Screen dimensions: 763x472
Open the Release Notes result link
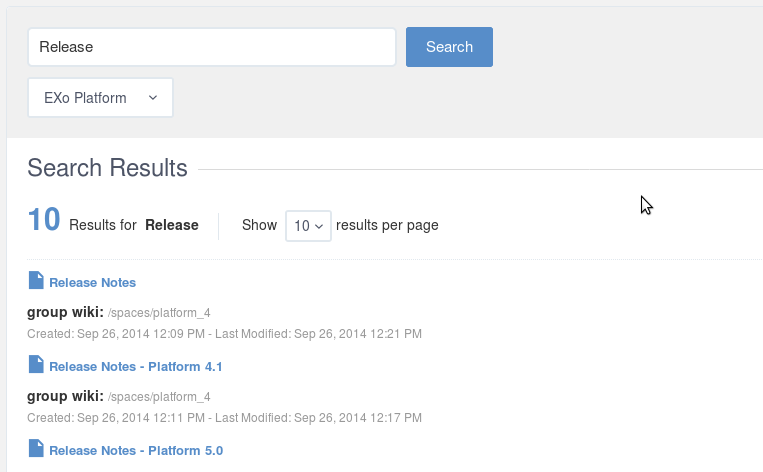(x=92, y=283)
